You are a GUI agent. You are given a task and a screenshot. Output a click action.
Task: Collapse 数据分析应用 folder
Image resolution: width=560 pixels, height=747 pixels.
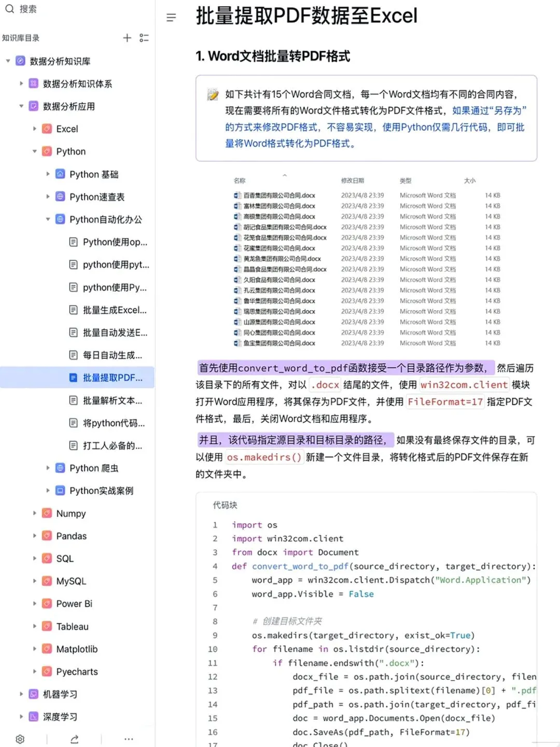pyautogui.click(x=21, y=106)
